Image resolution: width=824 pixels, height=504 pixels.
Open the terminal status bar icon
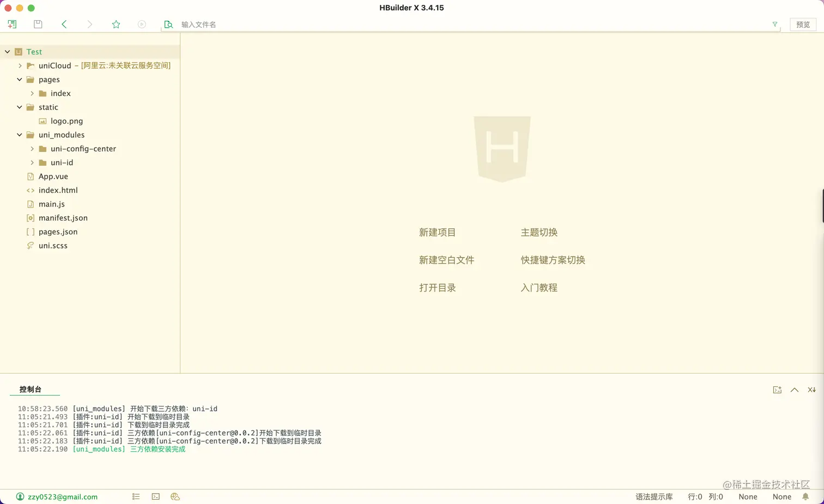156,497
